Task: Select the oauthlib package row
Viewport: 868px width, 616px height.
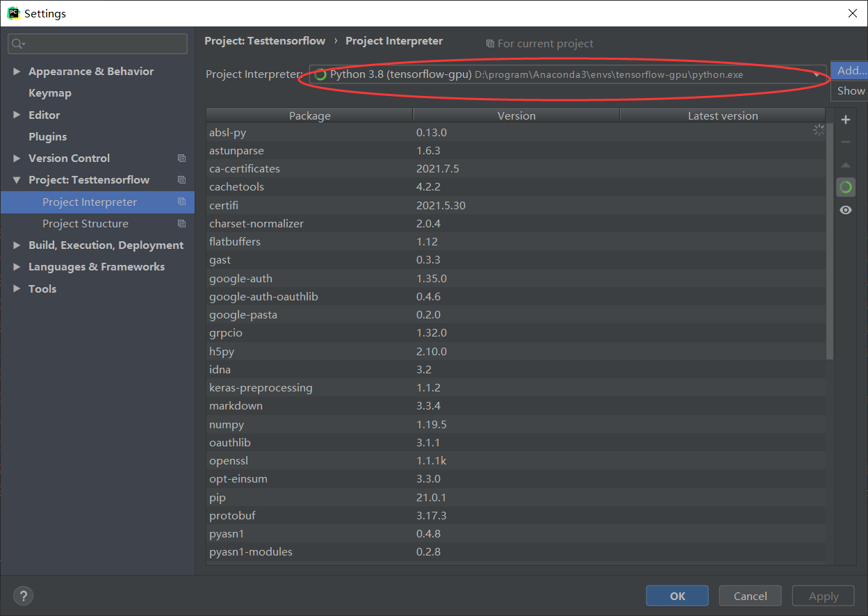Action: click(516, 443)
